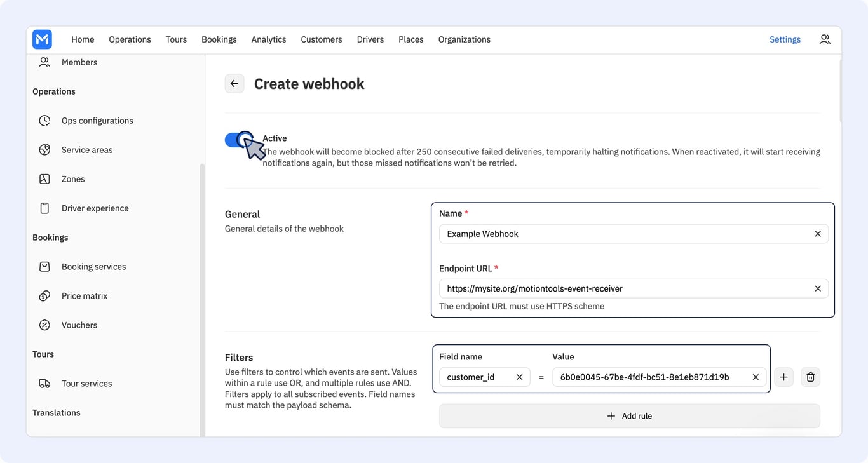Clear the customer_id field name
The height and width of the screenshot is (463, 868).
pyautogui.click(x=519, y=377)
